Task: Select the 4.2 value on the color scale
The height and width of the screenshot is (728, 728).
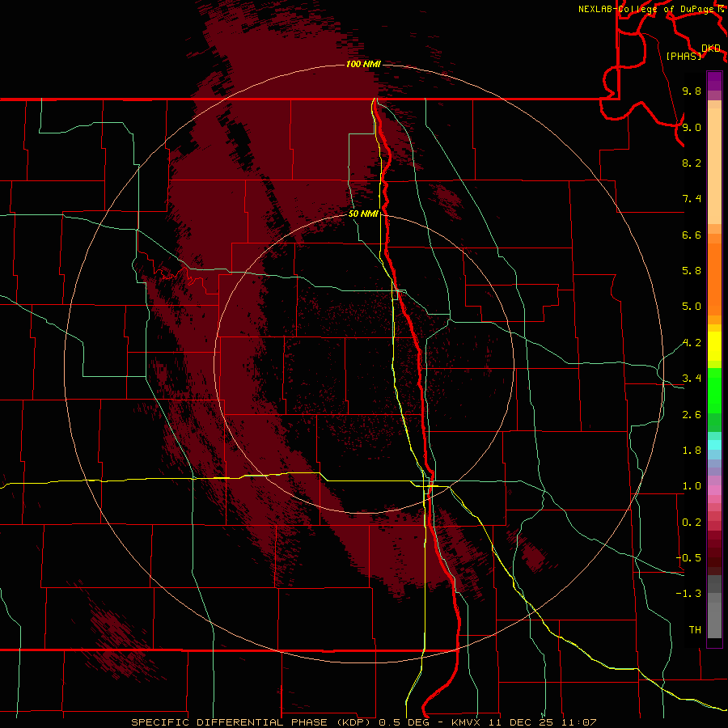Action: [692, 343]
